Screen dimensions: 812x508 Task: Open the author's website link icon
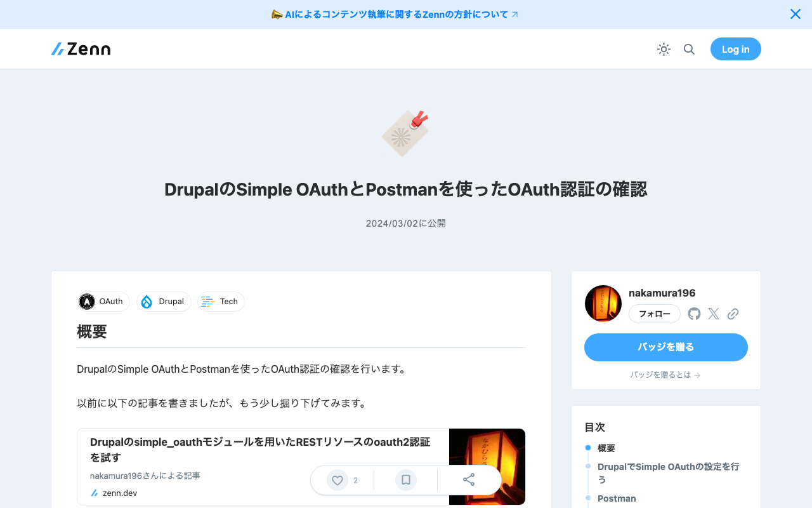click(733, 314)
